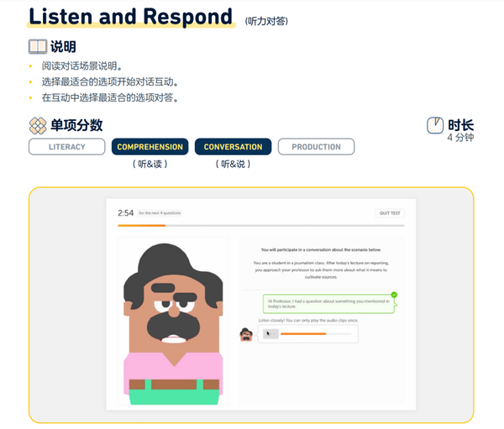
Task: Select the PRODUCTION score pill
Action: point(317,147)
